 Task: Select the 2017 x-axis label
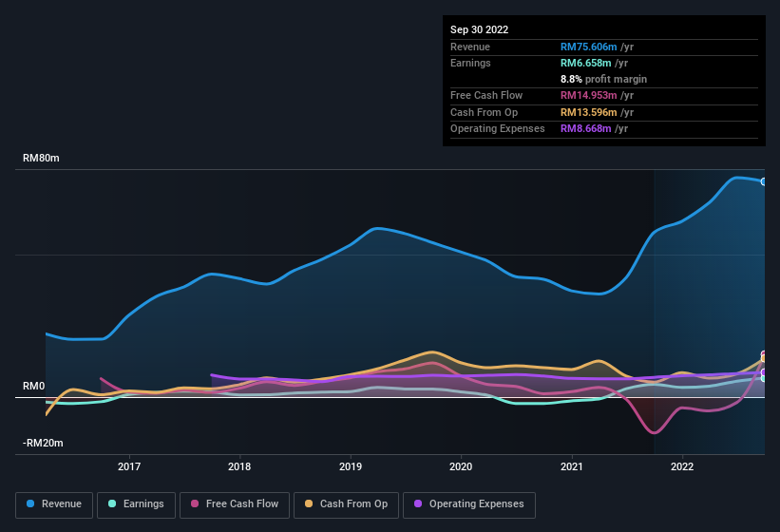click(x=129, y=466)
